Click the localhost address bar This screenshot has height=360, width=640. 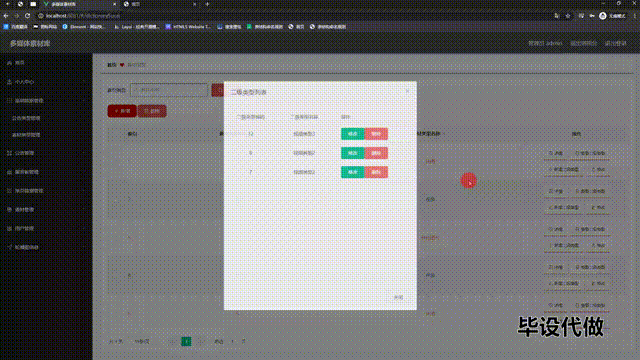point(294,16)
